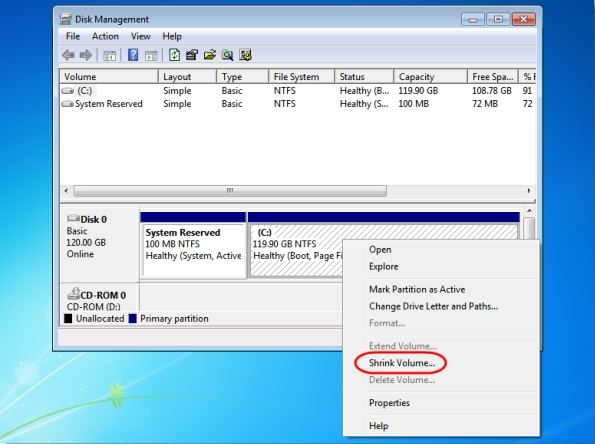Click the 120.00 GB text under Disk 0
595x444 pixels.
86,242
